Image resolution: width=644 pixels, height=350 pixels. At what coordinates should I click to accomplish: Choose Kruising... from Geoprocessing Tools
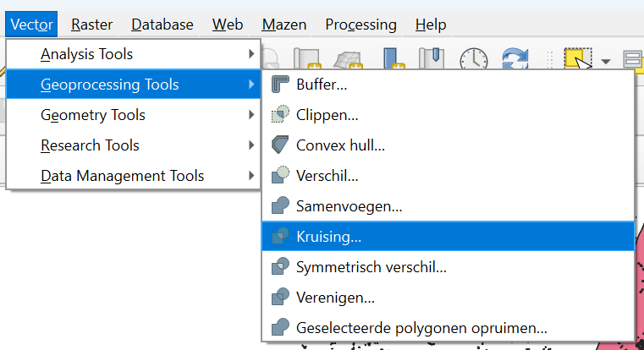tap(328, 237)
